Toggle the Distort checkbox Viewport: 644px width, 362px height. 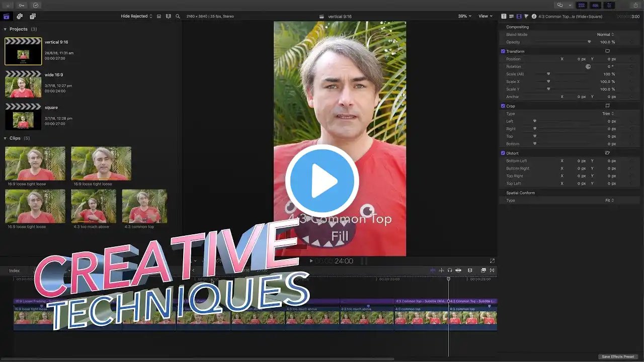pos(503,153)
